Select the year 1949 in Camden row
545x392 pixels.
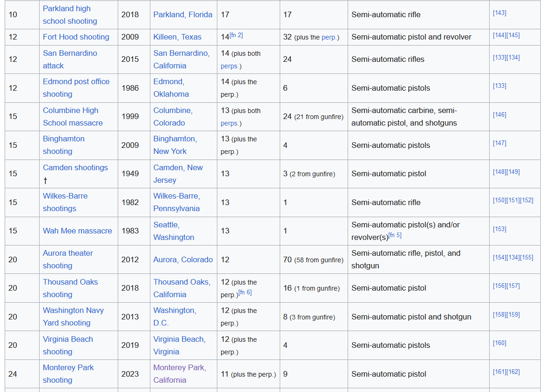pos(130,173)
